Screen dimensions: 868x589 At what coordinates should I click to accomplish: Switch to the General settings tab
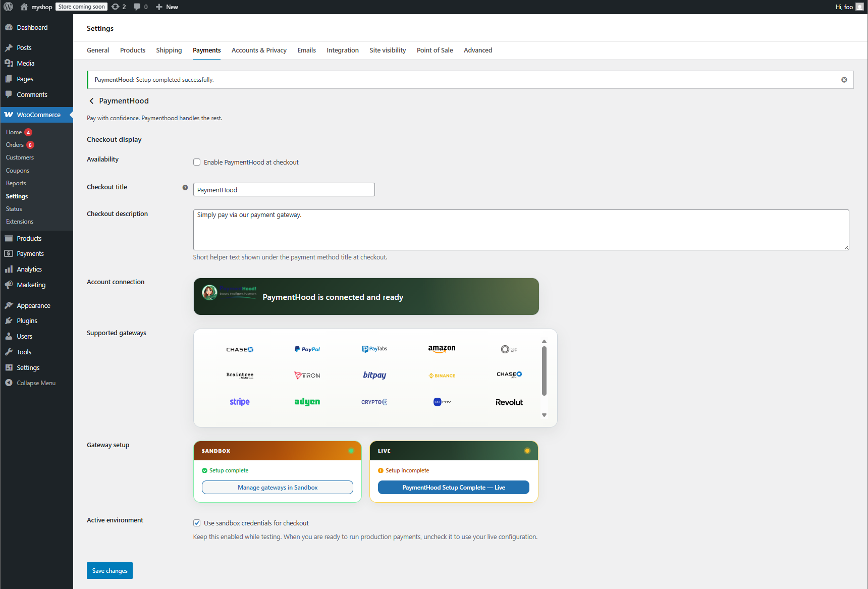(98, 50)
